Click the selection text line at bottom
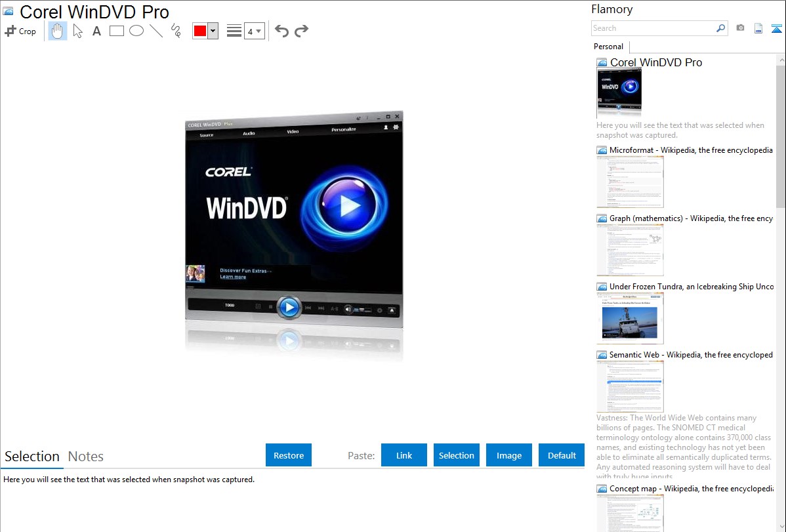 click(129, 480)
